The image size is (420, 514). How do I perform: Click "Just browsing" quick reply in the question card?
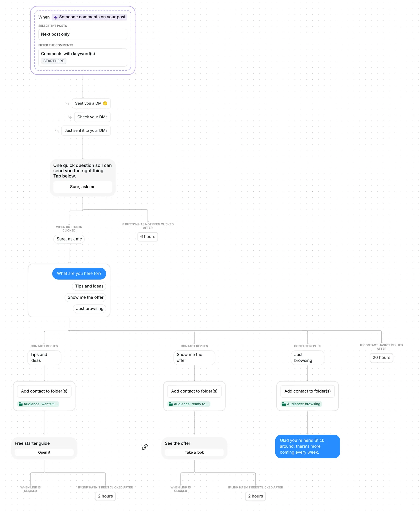click(x=90, y=309)
